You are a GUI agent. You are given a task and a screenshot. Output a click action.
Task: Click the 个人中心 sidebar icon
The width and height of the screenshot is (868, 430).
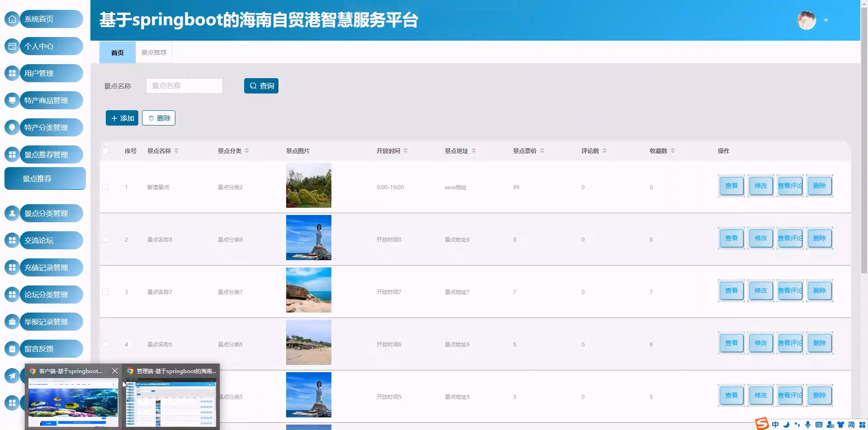coord(12,46)
